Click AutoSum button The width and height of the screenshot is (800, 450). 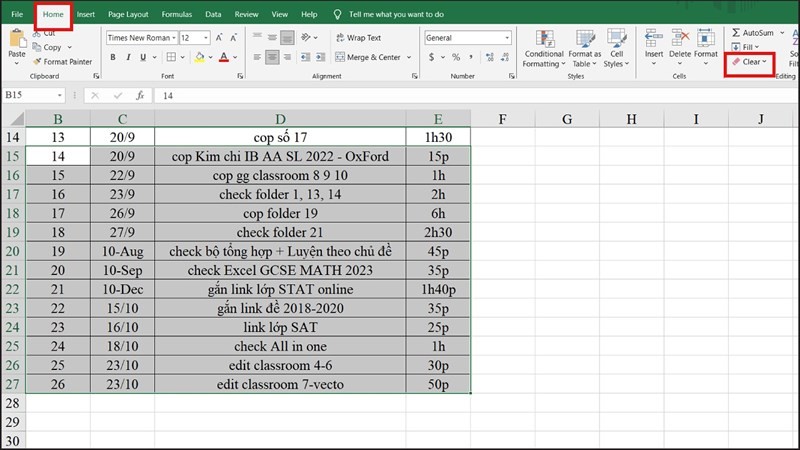click(753, 33)
